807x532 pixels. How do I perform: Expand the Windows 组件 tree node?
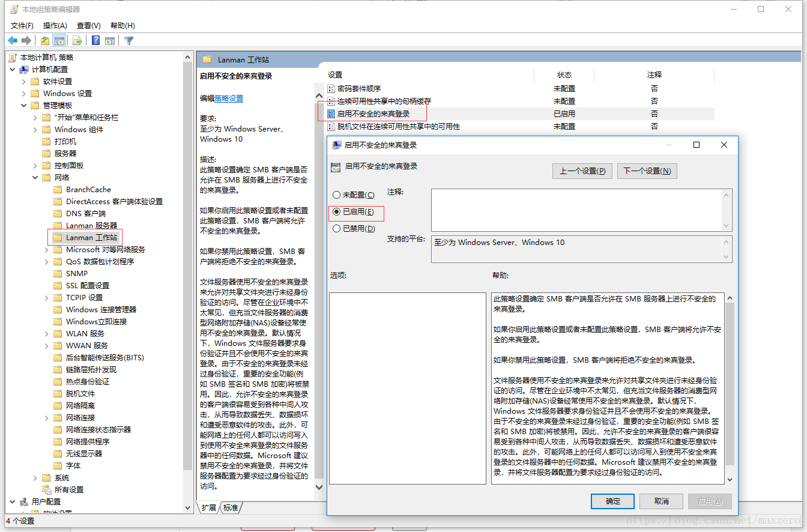coord(35,129)
